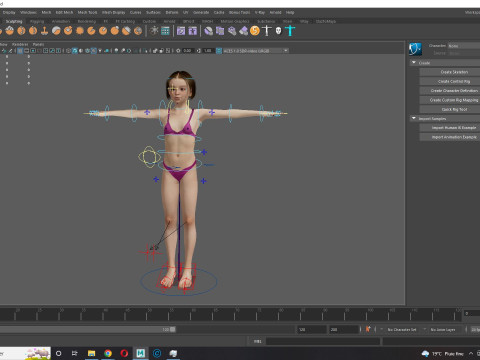480x360 pixels.
Task: Switch to the Rigging shelf tab
Action: (x=37, y=21)
